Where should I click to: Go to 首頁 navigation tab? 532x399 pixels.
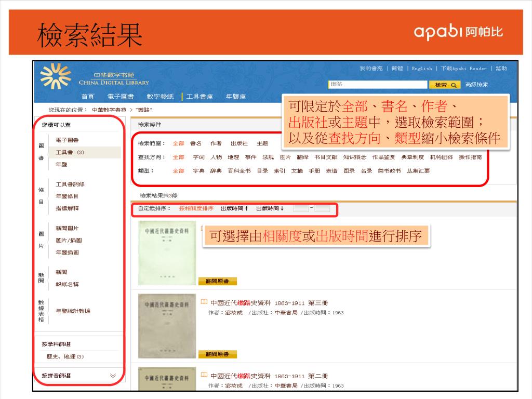pos(88,97)
